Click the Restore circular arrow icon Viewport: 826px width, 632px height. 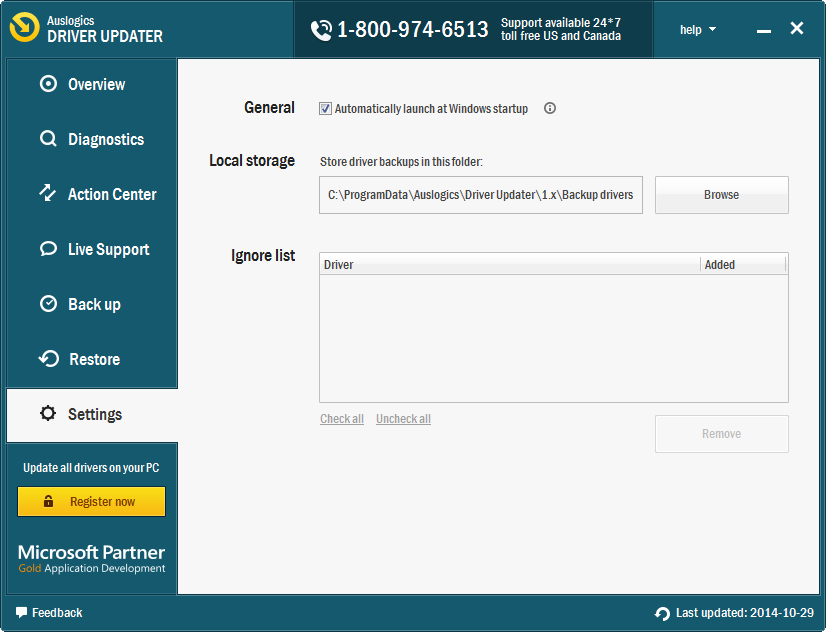tap(48, 359)
